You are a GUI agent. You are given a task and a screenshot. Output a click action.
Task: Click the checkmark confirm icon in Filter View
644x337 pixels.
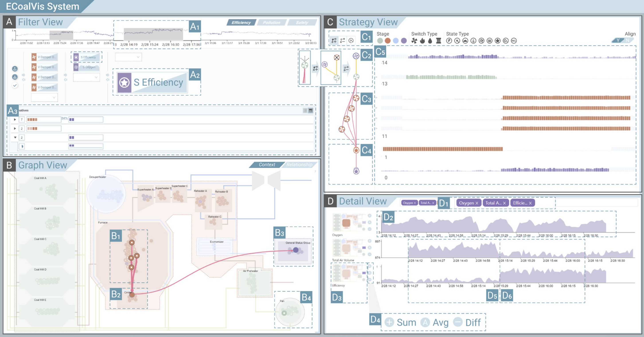tap(15, 85)
